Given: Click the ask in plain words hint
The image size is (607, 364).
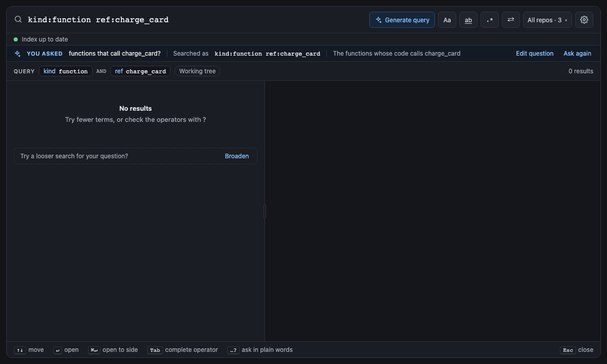Looking at the screenshot, I should point(260,350).
